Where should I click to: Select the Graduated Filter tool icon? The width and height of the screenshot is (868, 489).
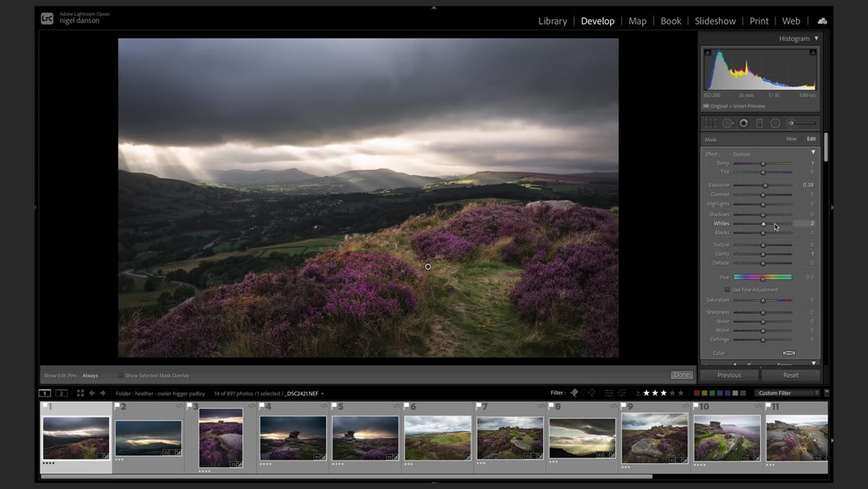(x=759, y=124)
